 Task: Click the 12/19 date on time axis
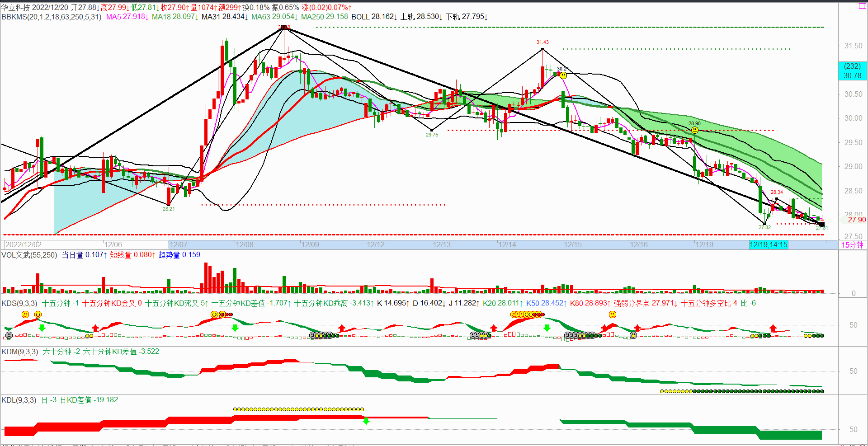(x=704, y=244)
